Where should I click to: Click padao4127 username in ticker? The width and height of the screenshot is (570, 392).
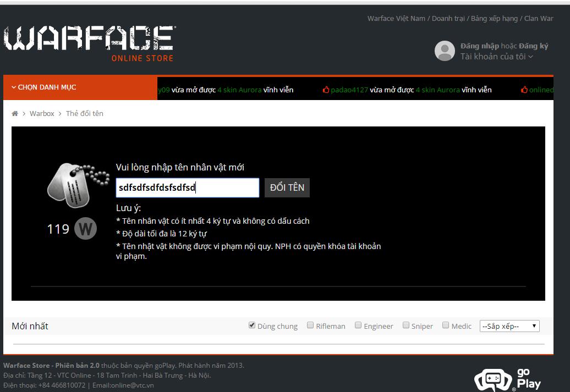[x=349, y=90]
